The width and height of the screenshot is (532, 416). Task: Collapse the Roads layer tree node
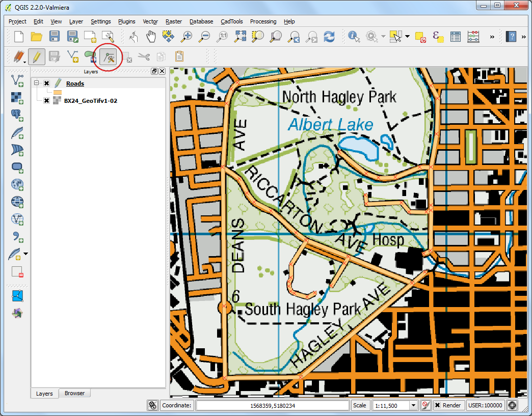click(37, 83)
